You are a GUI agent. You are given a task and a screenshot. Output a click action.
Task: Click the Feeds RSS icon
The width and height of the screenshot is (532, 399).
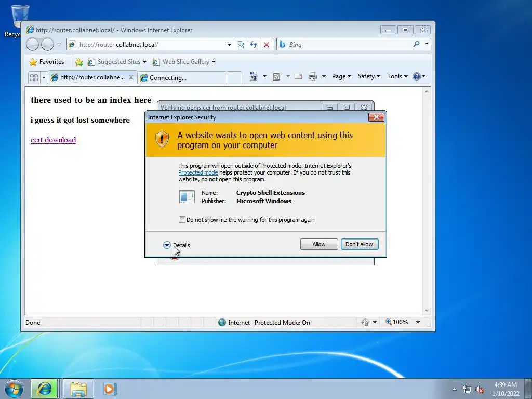tap(276, 77)
